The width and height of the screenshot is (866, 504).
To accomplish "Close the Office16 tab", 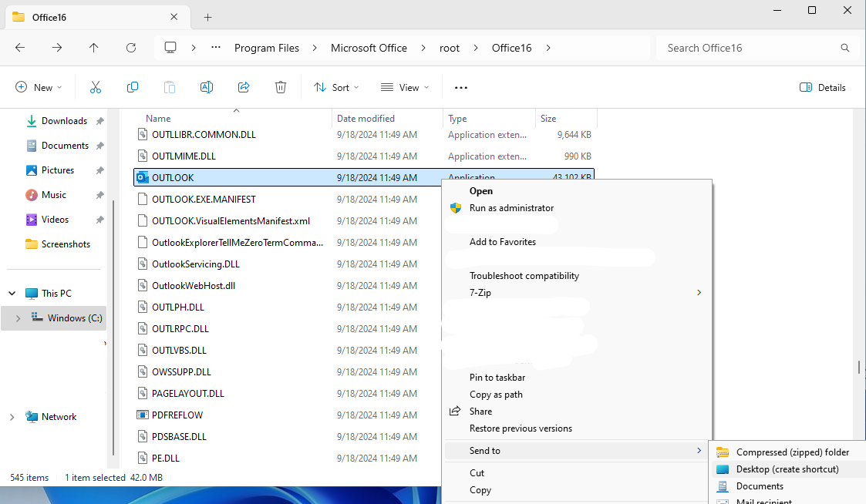I will click(174, 17).
